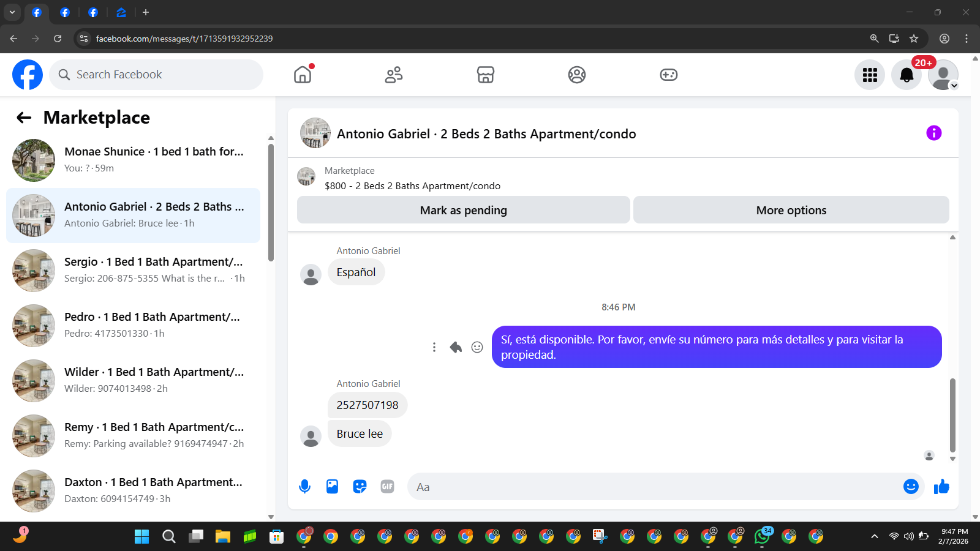The height and width of the screenshot is (551, 980).
Task: Click the Mark as pending button
Action: click(x=463, y=210)
